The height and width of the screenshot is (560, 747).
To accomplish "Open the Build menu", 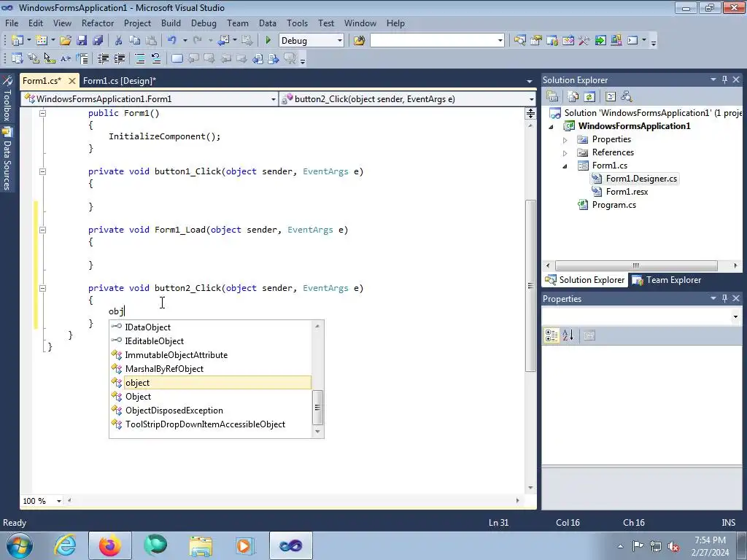I will click(171, 23).
